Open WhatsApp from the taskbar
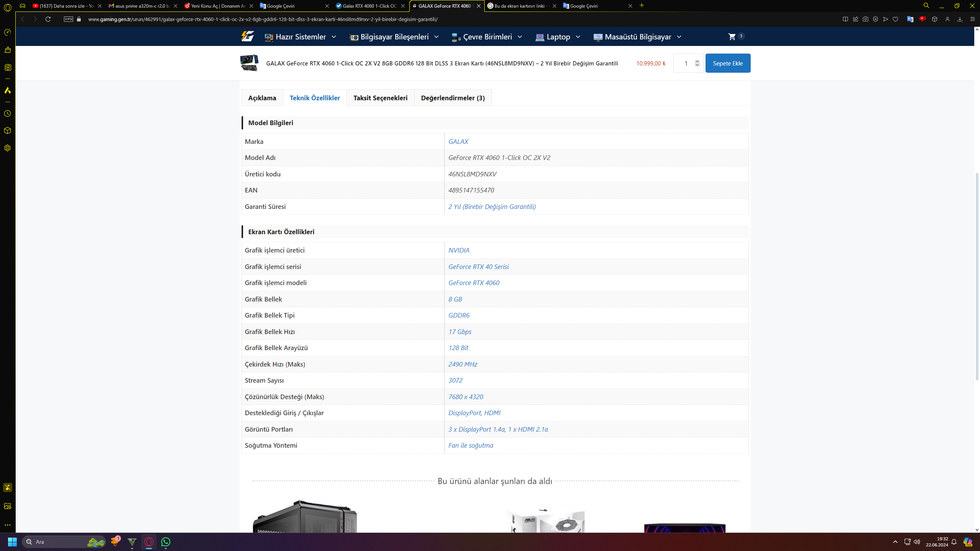Screen dimensions: 980x551 point(166,542)
